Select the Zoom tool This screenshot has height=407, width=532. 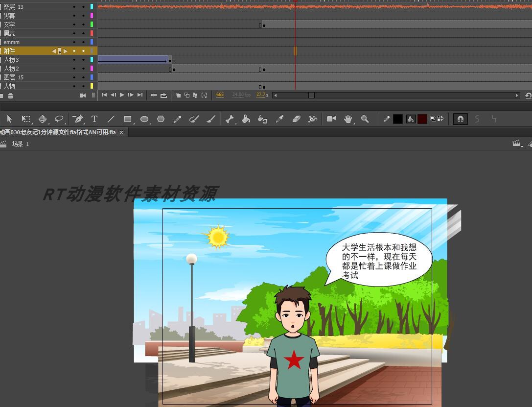point(365,119)
